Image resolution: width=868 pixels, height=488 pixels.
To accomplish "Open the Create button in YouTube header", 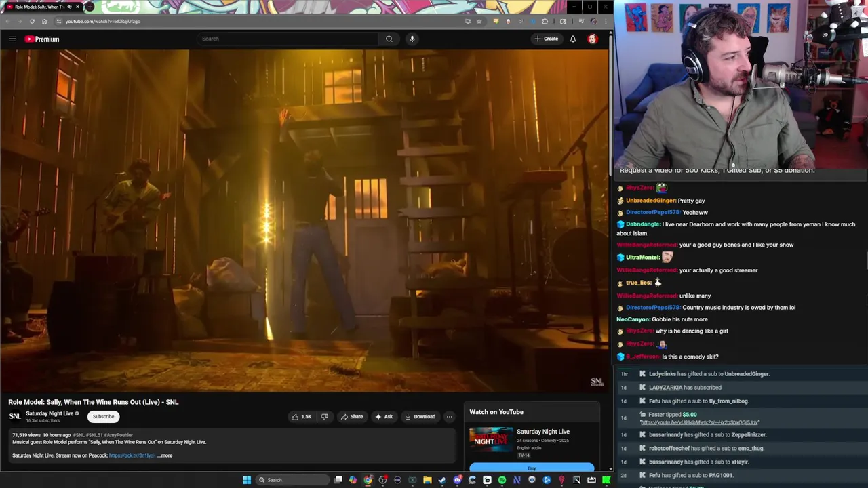I will coord(547,39).
